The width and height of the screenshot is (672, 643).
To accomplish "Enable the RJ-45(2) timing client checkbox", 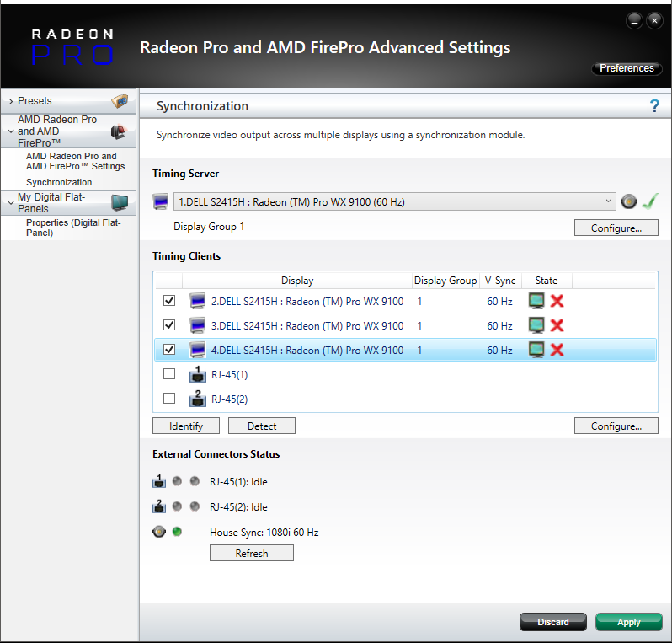I will point(169,399).
